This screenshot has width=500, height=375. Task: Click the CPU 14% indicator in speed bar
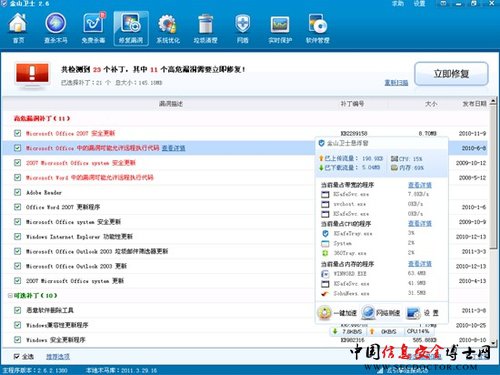pos(418,331)
